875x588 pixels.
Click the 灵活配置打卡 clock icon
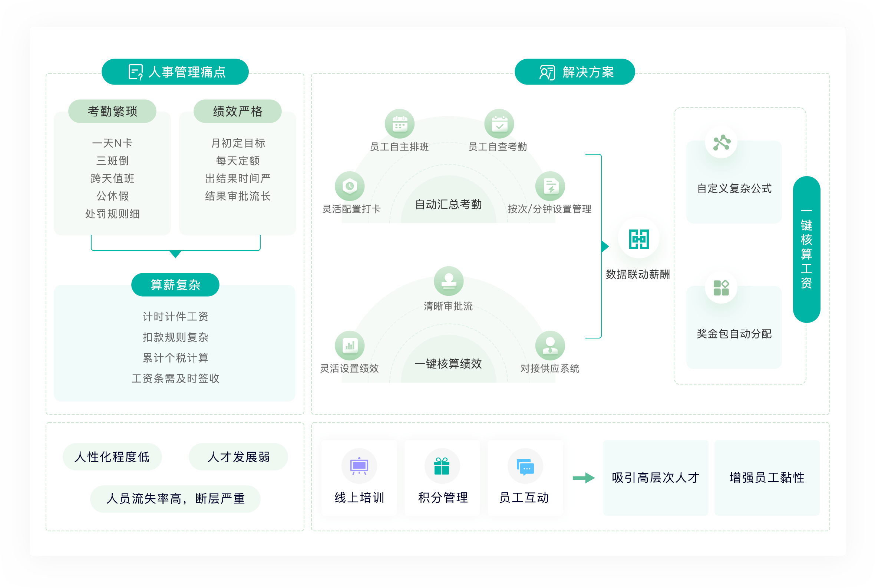350,186
